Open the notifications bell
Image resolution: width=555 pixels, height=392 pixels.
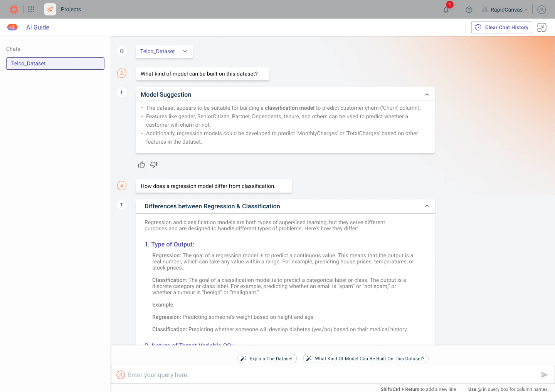pos(446,10)
